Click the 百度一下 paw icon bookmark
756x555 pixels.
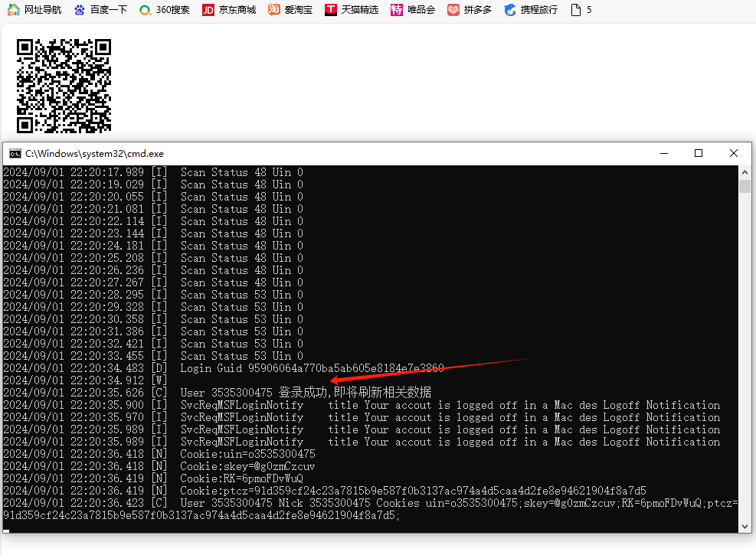click(80, 10)
